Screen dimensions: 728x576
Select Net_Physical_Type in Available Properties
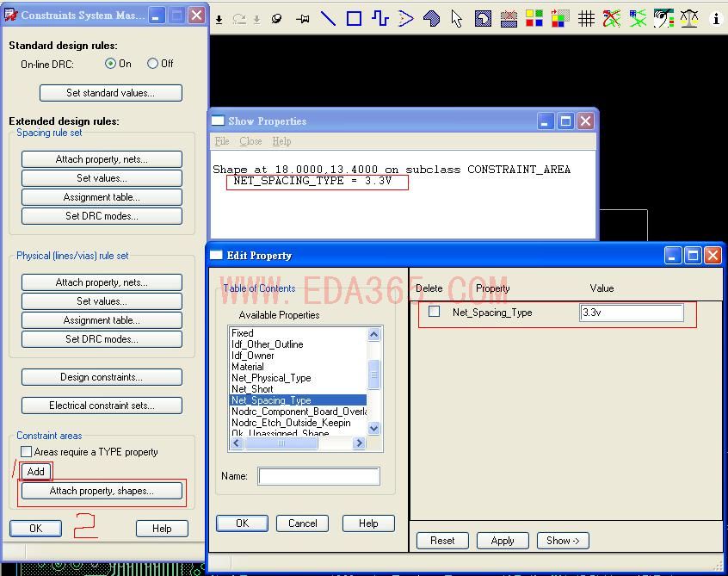pyautogui.click(x=271, y=378)
